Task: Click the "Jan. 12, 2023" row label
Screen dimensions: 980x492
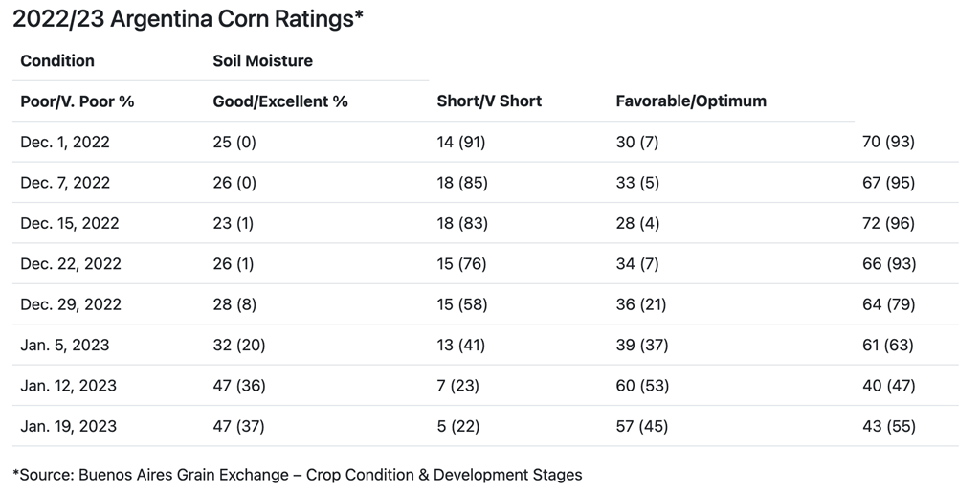Action: [x=69, y=386]
